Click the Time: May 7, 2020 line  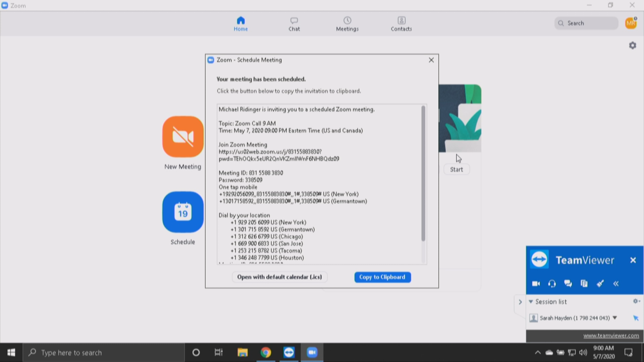pos(291,131)
